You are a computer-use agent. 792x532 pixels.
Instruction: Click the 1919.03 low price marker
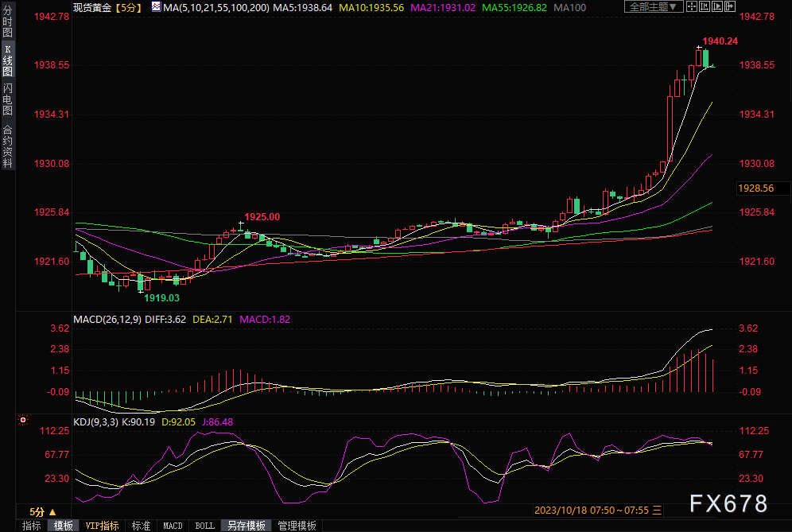click(x=161, y=298)
